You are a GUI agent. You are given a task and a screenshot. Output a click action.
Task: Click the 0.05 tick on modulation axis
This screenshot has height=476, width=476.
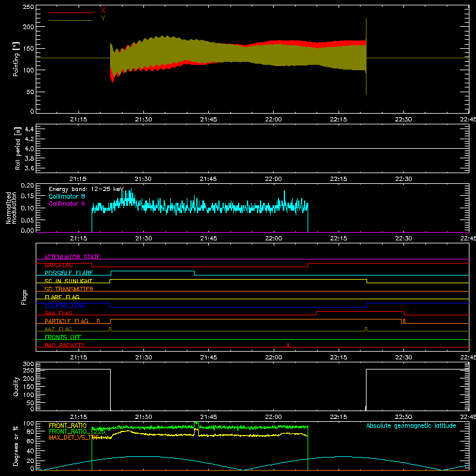point(27,220)
